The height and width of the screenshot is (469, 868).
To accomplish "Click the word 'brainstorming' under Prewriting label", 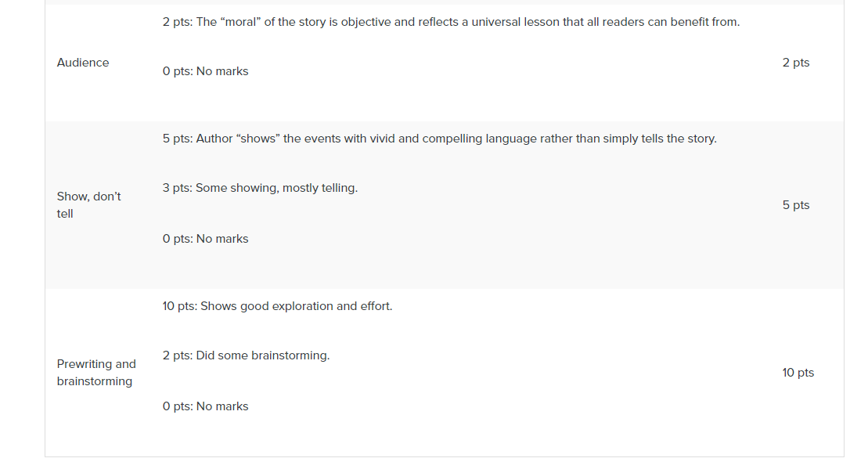I will coord(95,381).
